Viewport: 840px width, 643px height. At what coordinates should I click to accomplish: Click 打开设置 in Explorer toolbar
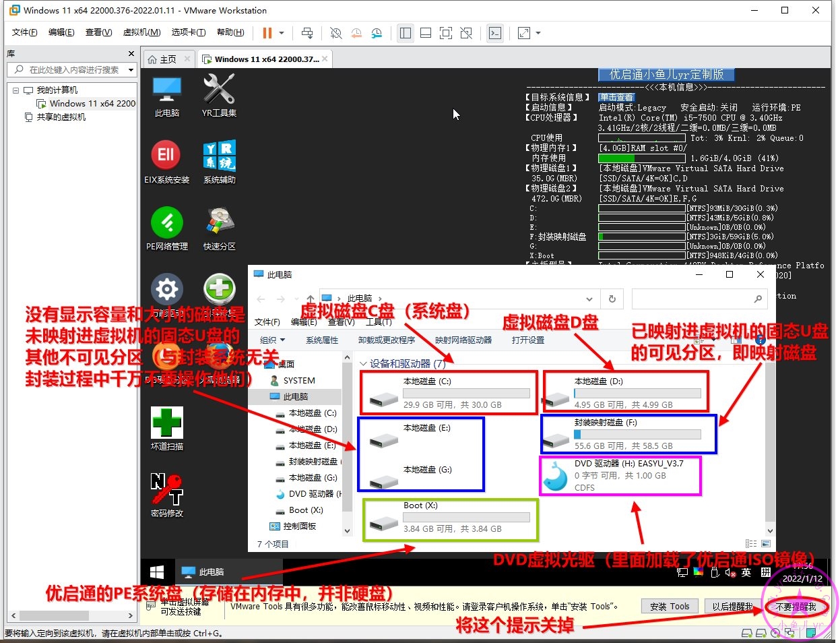(x=528, y=340)
